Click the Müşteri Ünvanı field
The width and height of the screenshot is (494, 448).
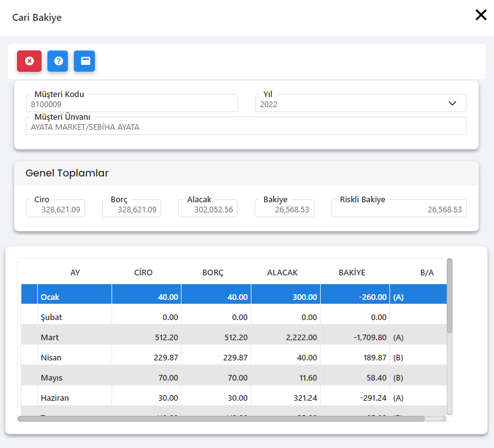tap(246, 127)
